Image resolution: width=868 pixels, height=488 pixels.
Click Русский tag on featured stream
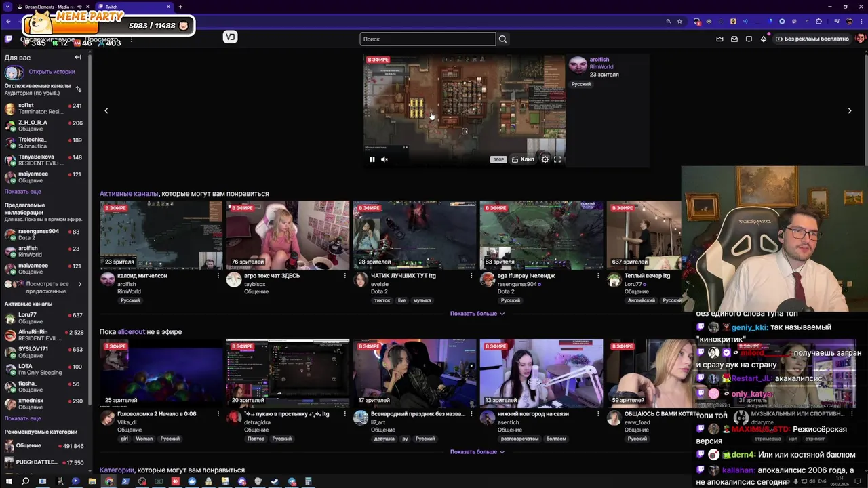coord(581,84)
